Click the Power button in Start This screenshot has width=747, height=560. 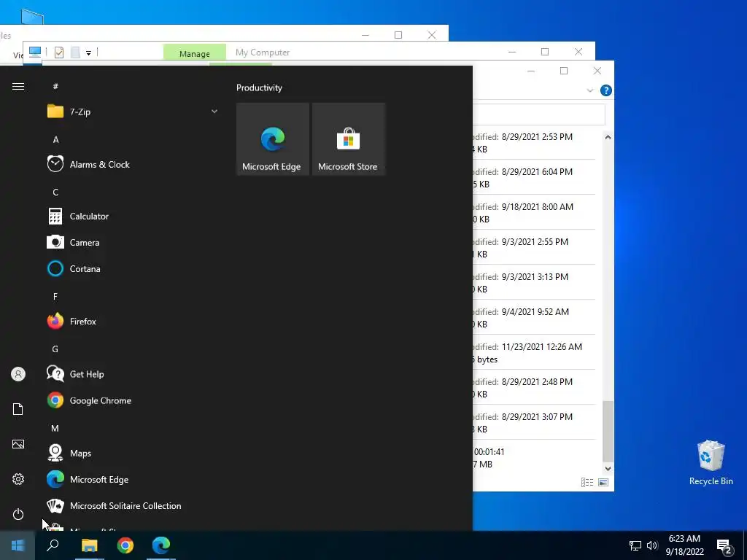[18, 514]
